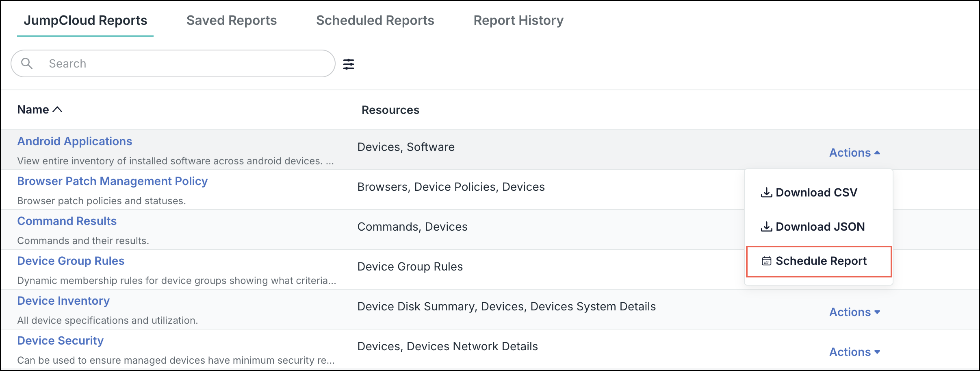Click the calendar icon beside Schedule Report

tap(767, 261)
